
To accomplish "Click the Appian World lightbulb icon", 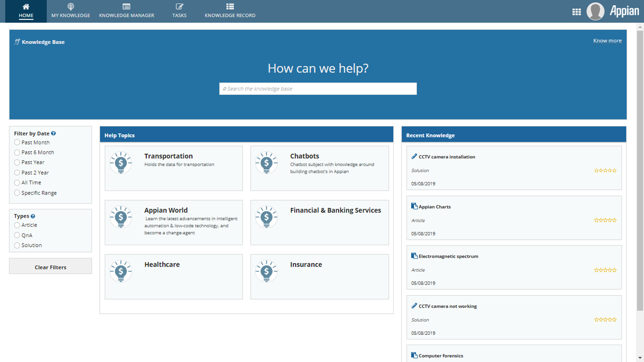I will click(121, 217).
